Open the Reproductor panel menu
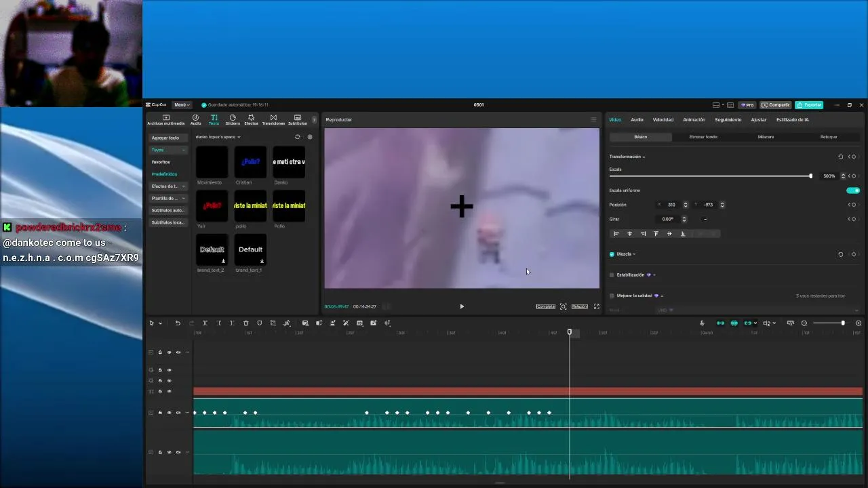 coord(593,120)
